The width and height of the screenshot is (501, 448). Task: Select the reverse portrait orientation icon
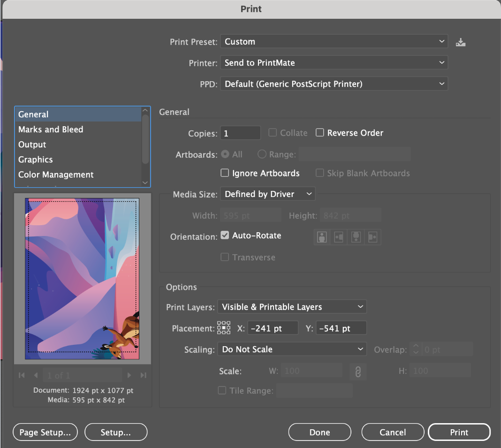pyautogui.click(x=356, y=237)
